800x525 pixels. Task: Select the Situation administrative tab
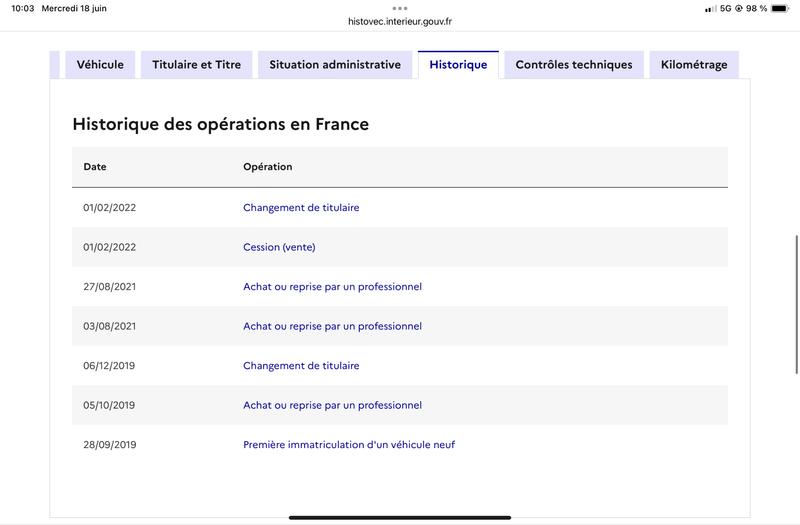(x=335, y=65)
